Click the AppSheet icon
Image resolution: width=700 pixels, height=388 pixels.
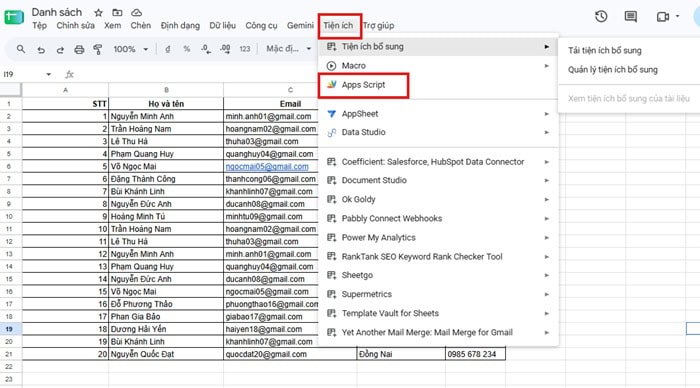tap(331, 114)
